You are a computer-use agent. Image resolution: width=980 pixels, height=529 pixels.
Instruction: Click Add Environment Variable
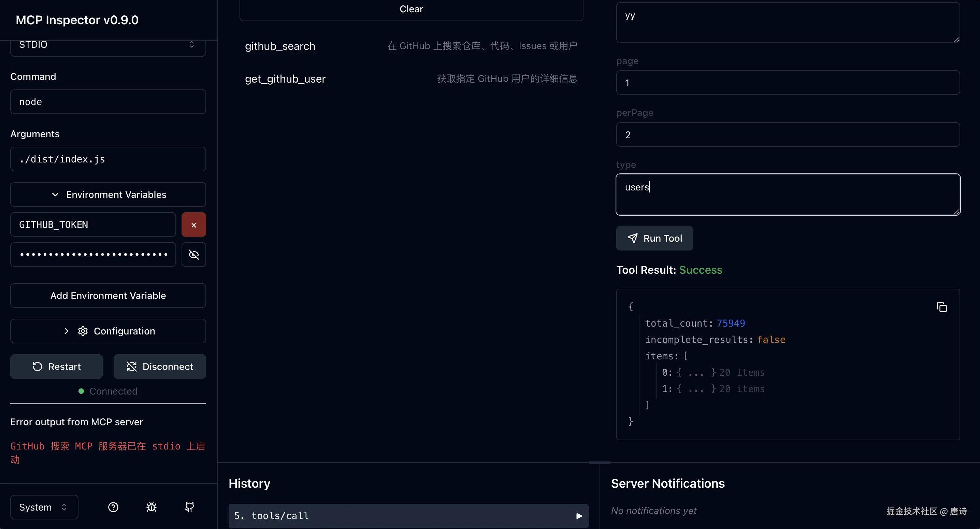tap(108, 296)
